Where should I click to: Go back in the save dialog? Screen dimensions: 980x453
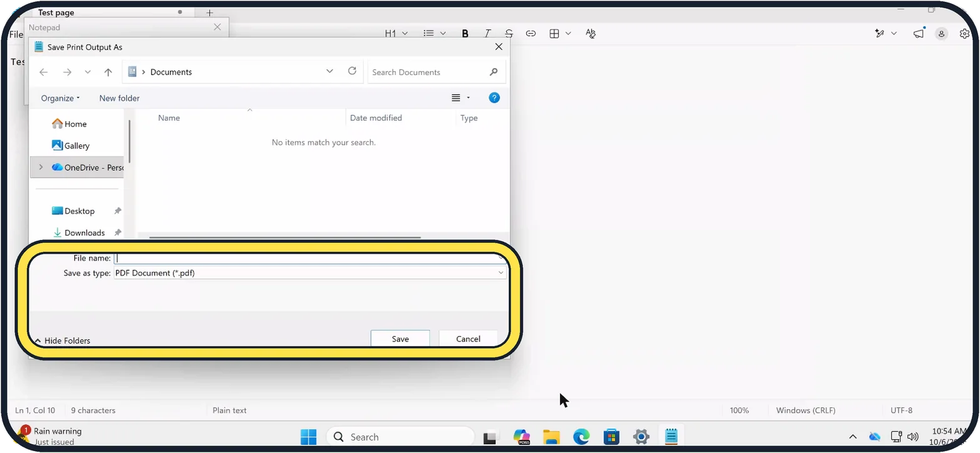pyautogui.click(x=43, y=72)
